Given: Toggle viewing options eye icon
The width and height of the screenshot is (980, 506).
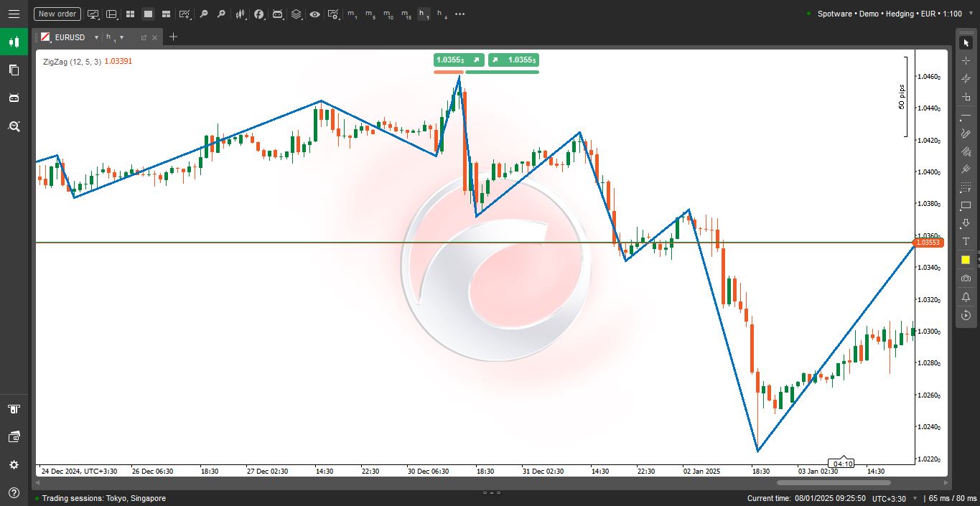Looking at the screenshot, I should (314, 14).
